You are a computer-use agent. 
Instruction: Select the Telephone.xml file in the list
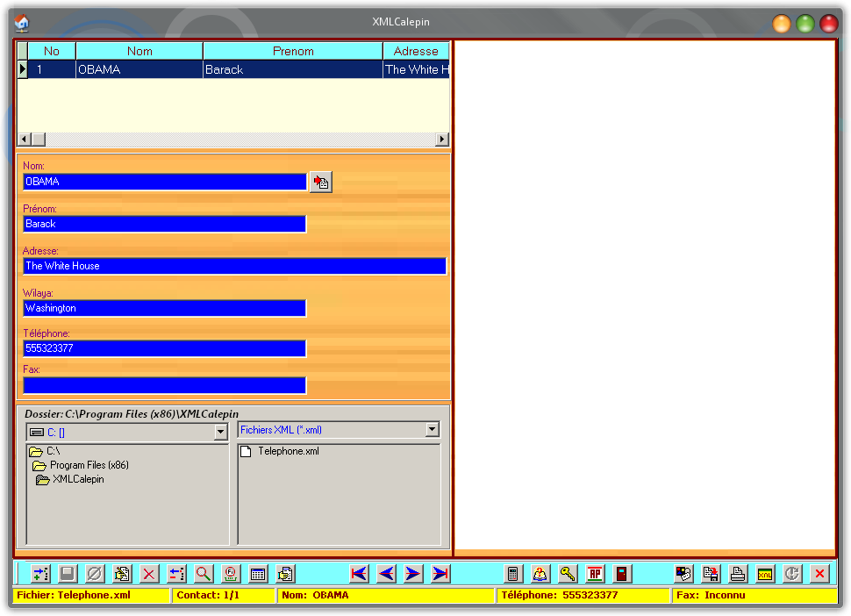point(288,451)
